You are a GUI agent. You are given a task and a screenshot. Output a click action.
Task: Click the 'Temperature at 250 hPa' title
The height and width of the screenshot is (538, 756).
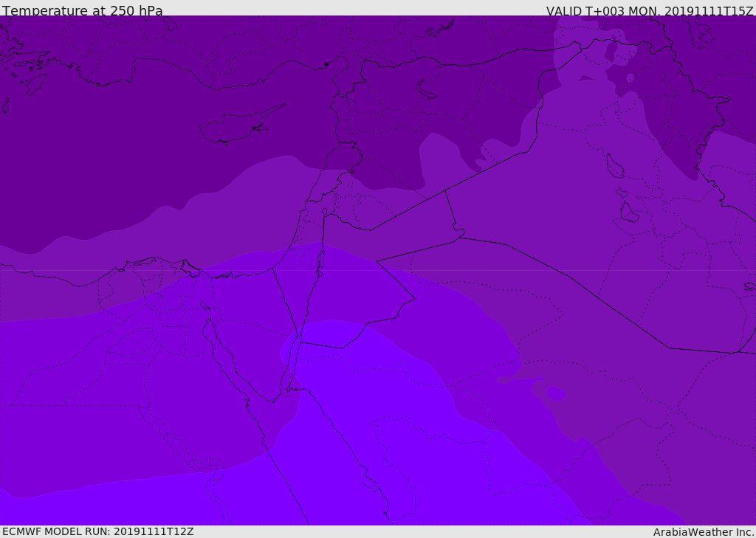[83, 10]
